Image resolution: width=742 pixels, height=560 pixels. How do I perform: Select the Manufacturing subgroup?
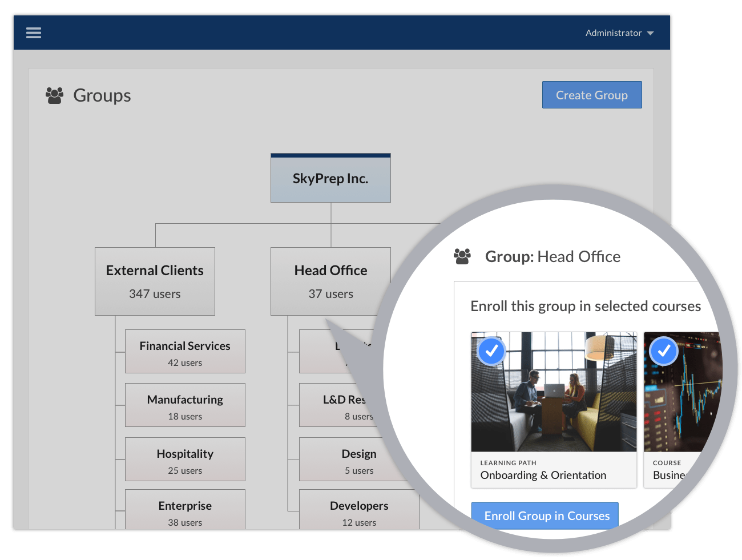[x=185, y=405]
